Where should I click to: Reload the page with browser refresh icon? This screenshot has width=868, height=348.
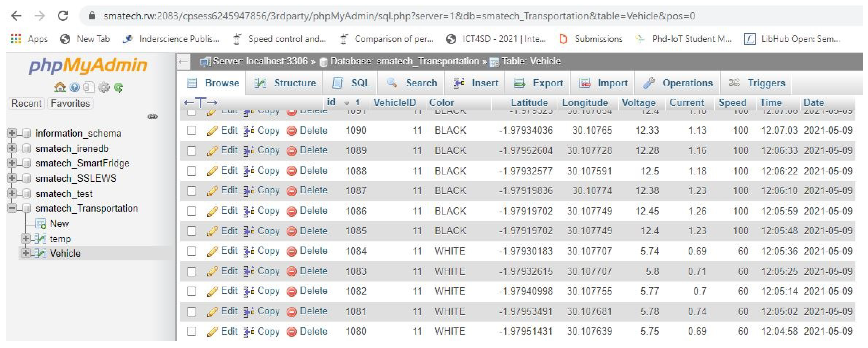pyautogui.click(x=63, y=16)
